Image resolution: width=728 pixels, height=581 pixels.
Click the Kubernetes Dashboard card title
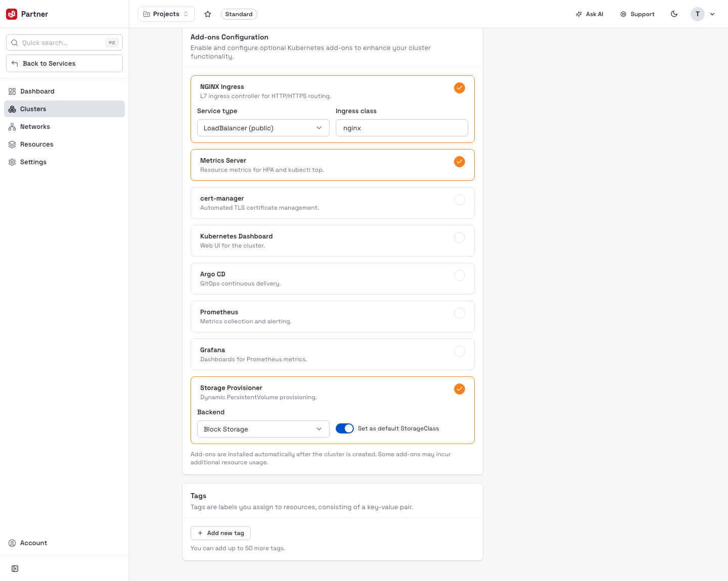[236, 236]
